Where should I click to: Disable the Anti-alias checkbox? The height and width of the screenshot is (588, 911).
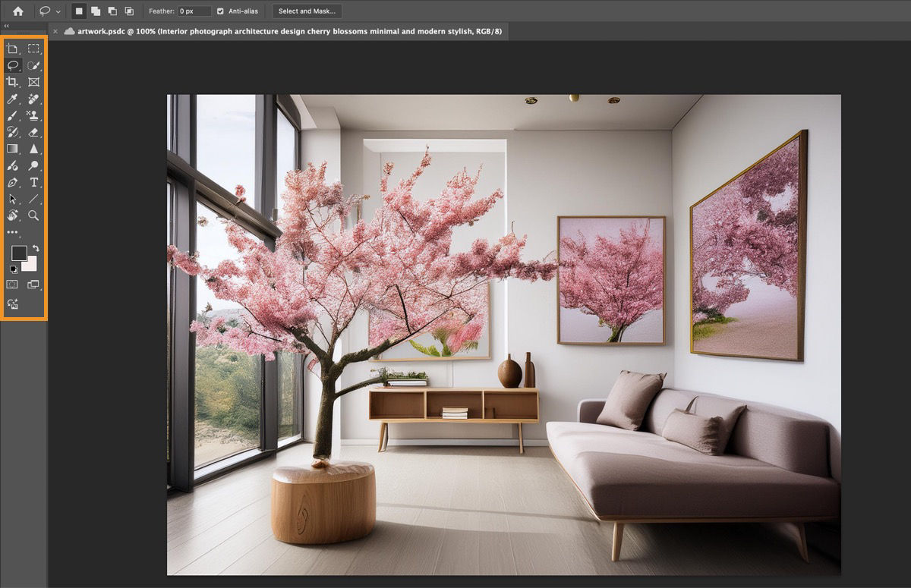(x=222, y=11)
